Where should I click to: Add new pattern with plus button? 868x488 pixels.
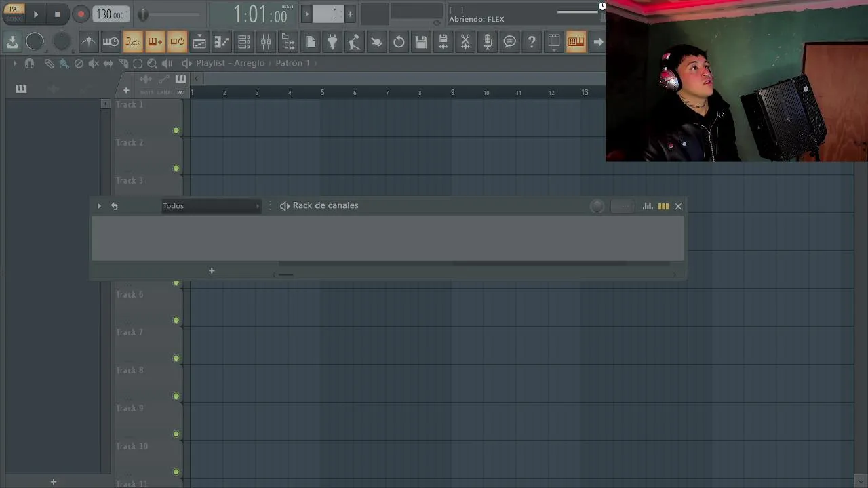click(x=350, y=14)
